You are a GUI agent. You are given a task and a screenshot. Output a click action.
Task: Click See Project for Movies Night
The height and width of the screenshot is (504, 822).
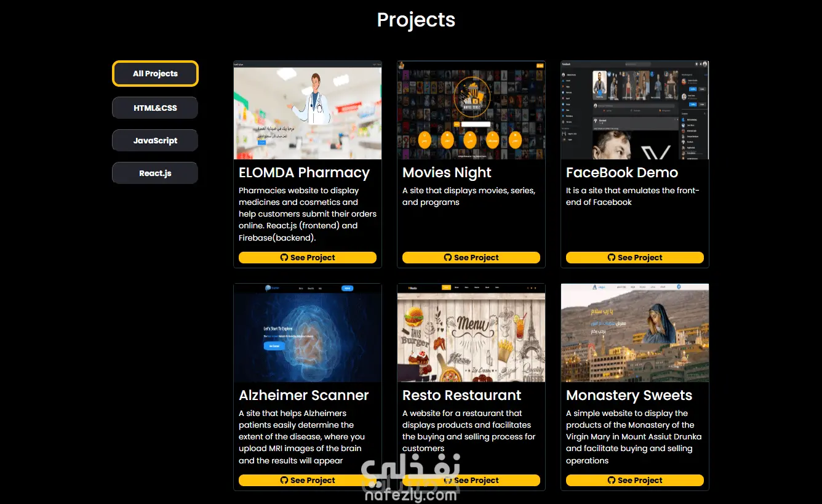coord(471,257)
